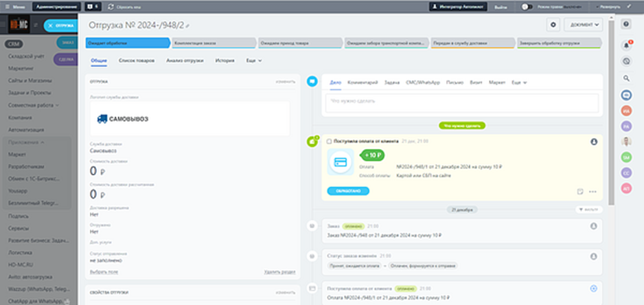Click the 'Что нужно сделать' input field

(x=461, y=101)
